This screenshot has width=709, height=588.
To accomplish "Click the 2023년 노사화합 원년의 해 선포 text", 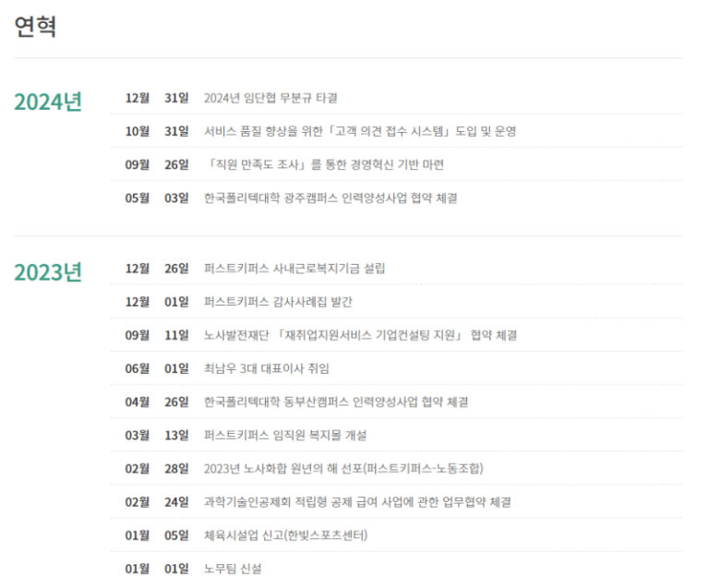I will coord(343,468).
